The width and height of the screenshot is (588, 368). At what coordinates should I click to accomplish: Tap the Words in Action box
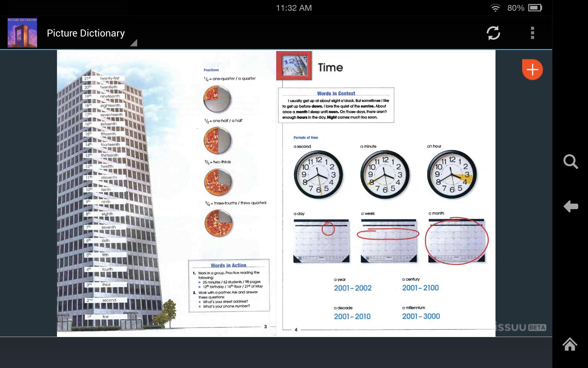tap(229, 286)
